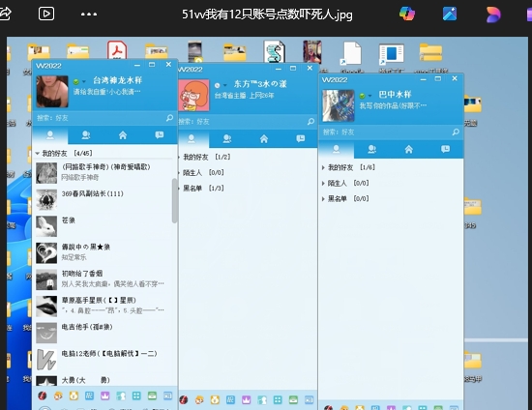Launch the Clipchamp icon in viewer toolbar
This screenshot has height=410, width=532.
tap(492, 15)
